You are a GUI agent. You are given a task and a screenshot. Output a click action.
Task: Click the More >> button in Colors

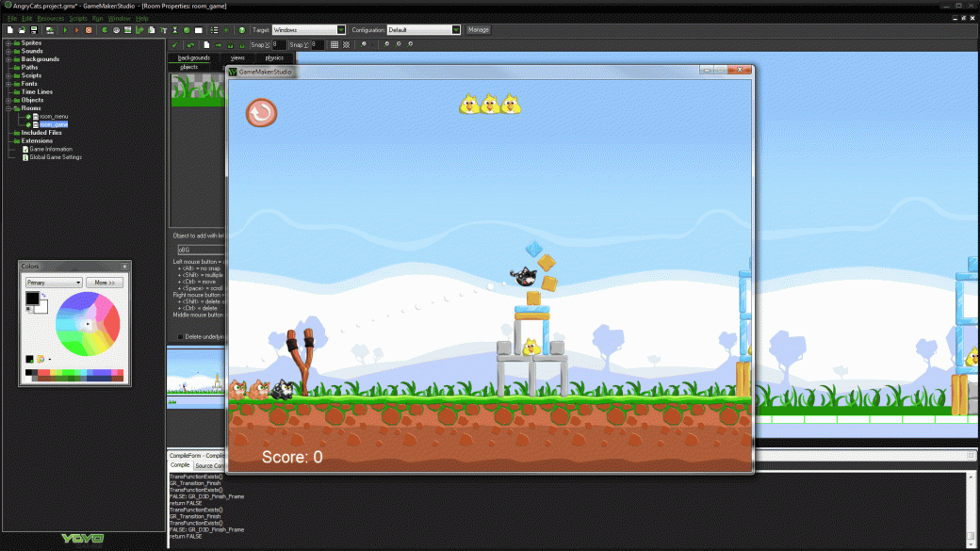(105, 283)
